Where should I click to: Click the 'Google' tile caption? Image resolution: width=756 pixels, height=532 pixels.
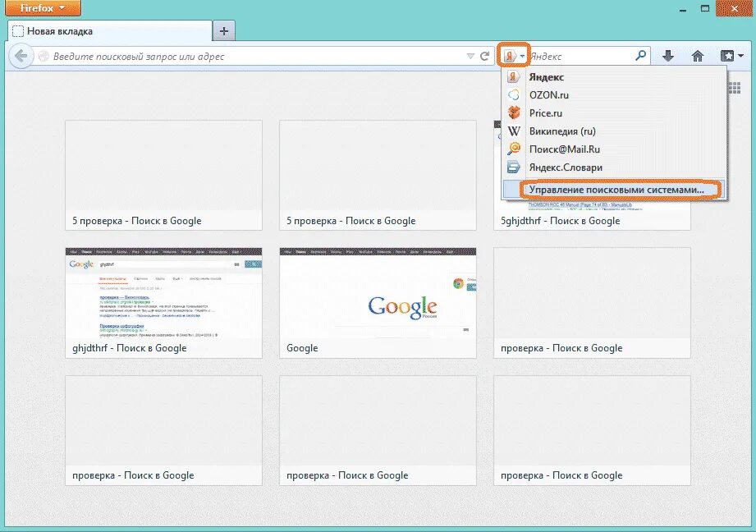click(302, 348)
